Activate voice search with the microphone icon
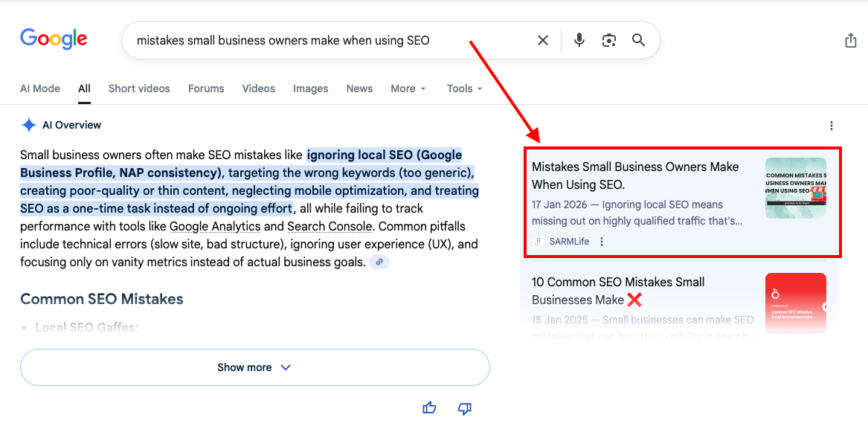The height and width of the screenshot is (435, 868). [x=579, y=40]
